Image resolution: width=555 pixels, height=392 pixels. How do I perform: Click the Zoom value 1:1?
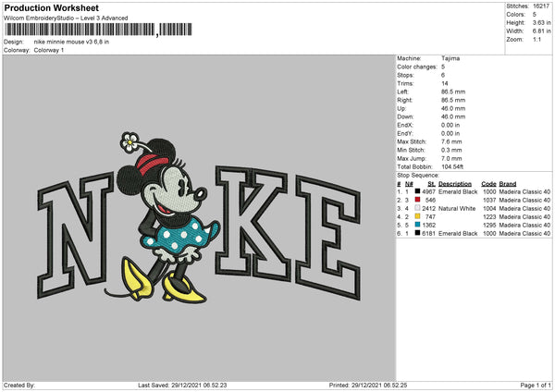point(536,39)
